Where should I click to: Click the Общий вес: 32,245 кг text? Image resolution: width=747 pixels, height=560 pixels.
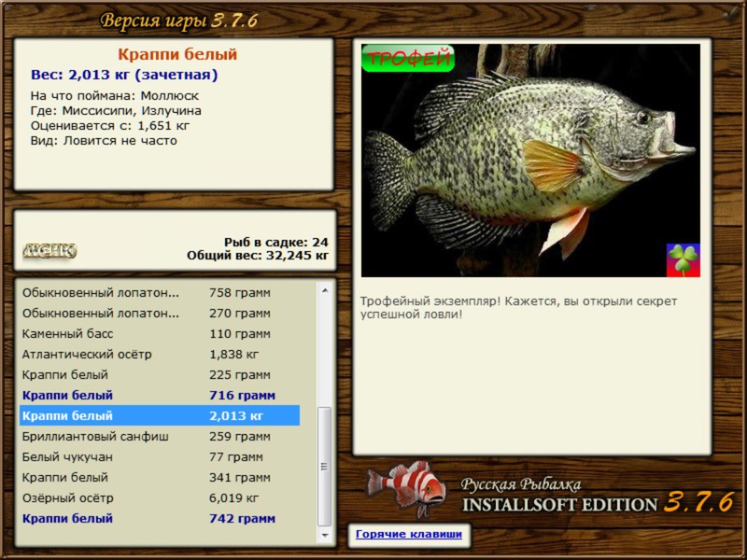(258, 256)
